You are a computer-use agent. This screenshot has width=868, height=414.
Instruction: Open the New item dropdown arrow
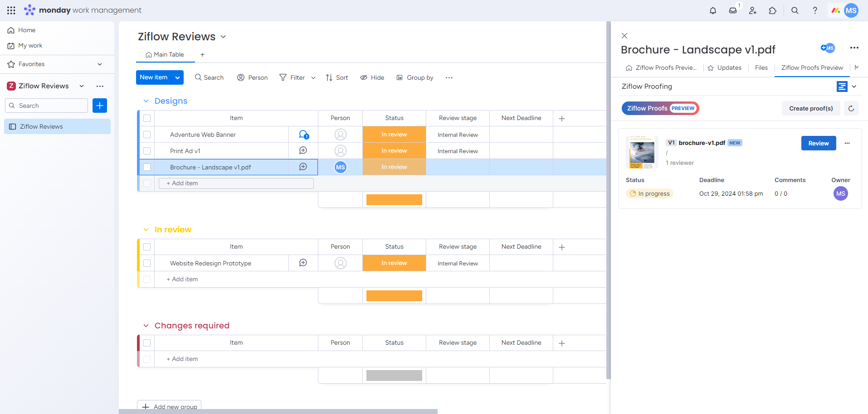click(x=176, y=77)
